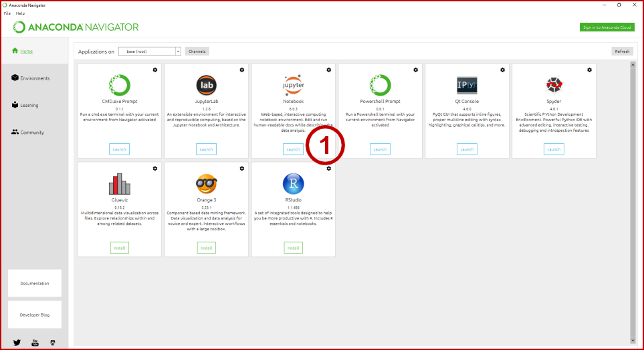
Task: Click the Channels button
Action: (x=197, y=52)
